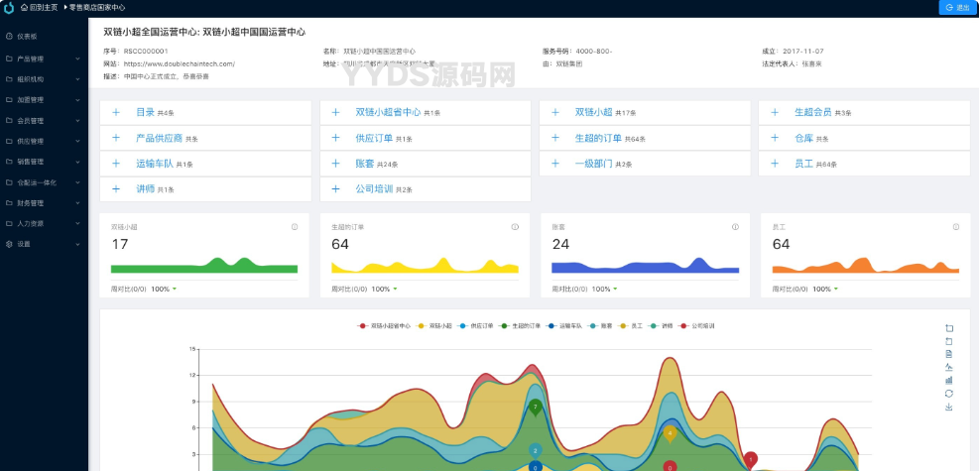Click the plus icon next to 供应订单
Image resolution: width=980 pixels, height=471 pixels.
[x=335, y=138]
